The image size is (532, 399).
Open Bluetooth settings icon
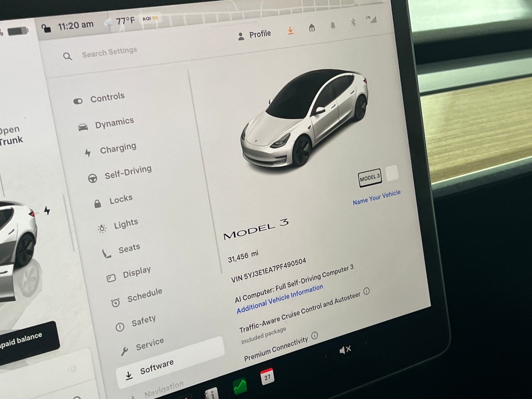(353, 23)
